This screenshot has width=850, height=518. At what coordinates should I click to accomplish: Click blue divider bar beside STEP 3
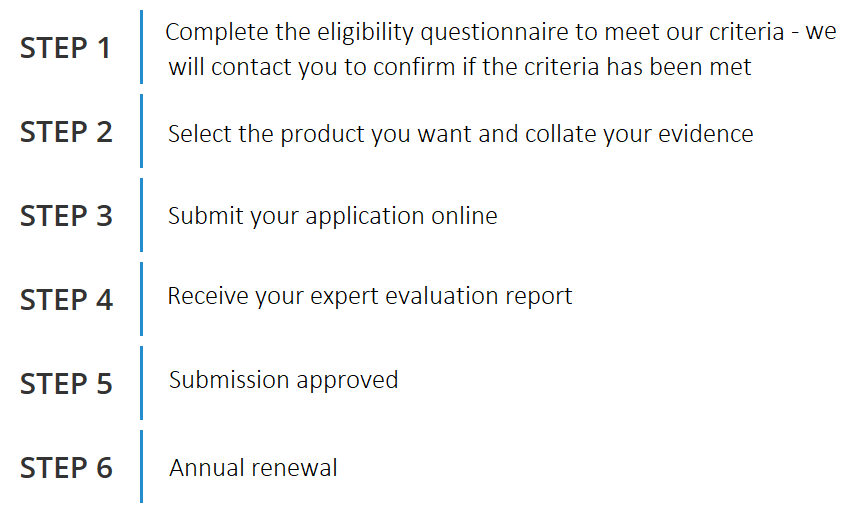click(x=141, y=215)
